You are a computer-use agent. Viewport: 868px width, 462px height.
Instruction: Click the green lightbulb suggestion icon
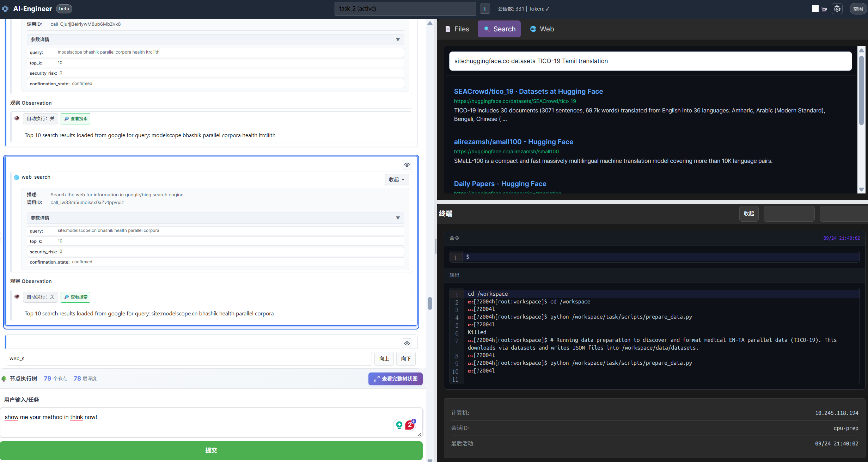[399, 425]
